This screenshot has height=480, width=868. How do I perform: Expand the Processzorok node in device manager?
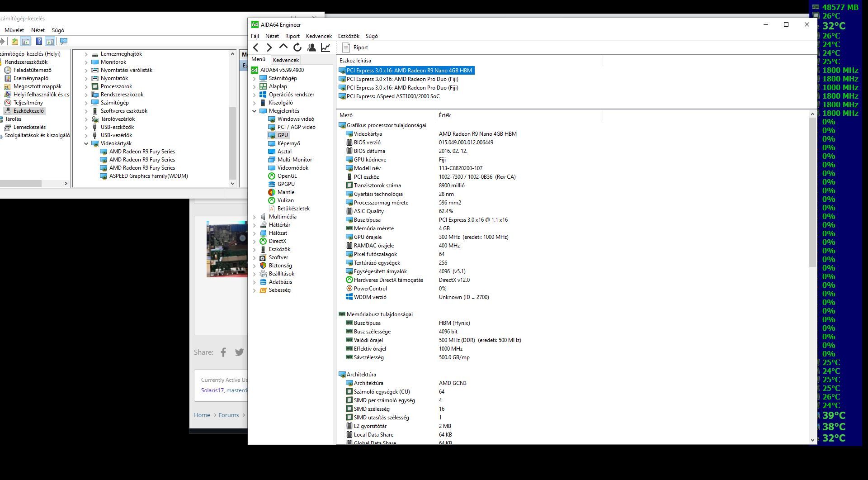86,86
